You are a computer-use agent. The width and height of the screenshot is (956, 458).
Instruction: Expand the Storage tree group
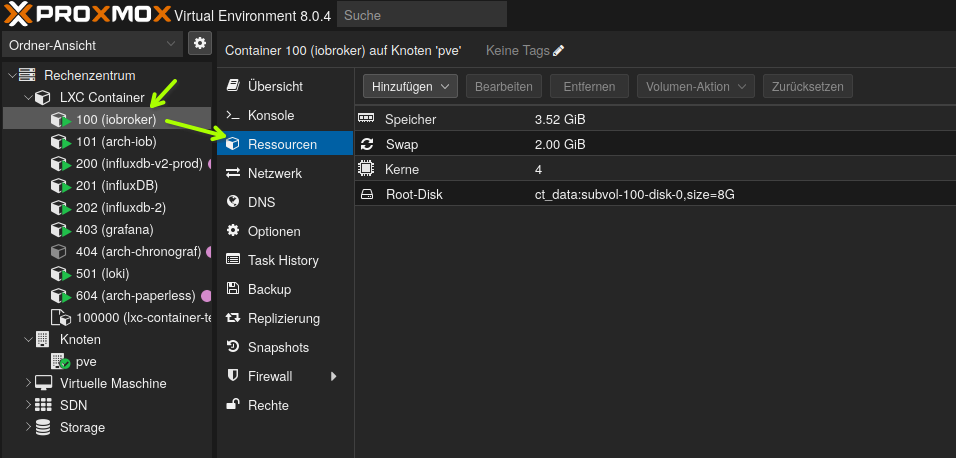click(x=27, y=428)
